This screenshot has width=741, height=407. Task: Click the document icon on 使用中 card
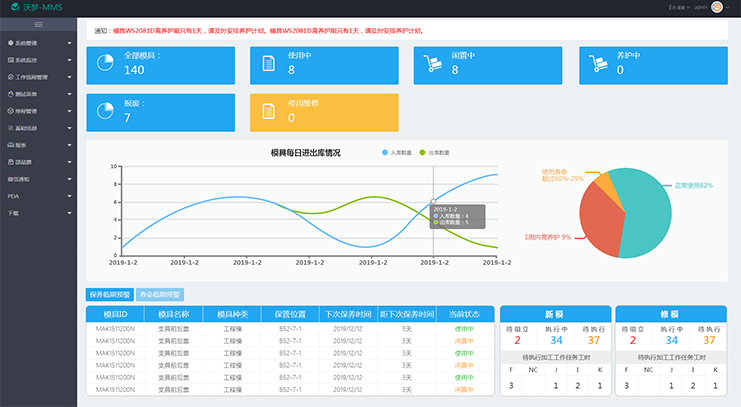click(268, 63)
